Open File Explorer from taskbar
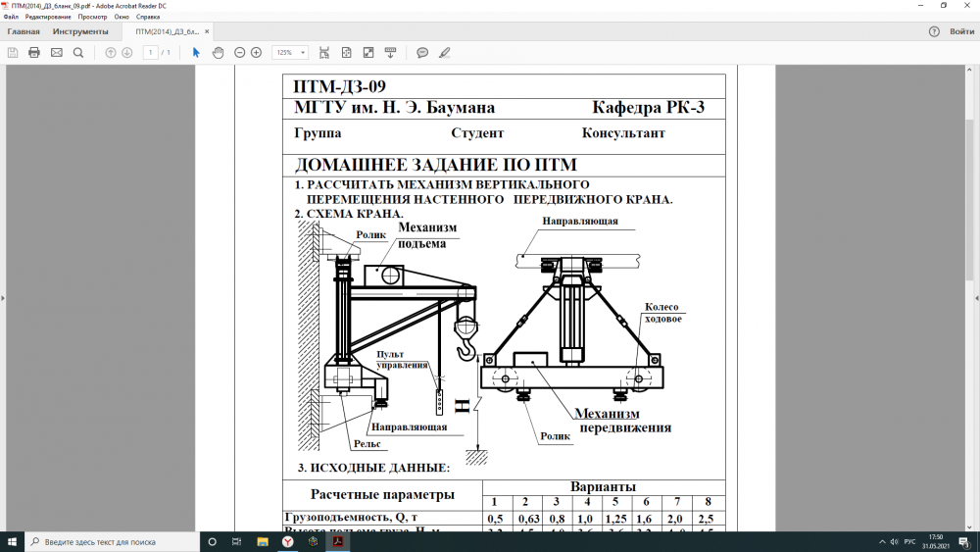980x552 pixels. (263, 542)
